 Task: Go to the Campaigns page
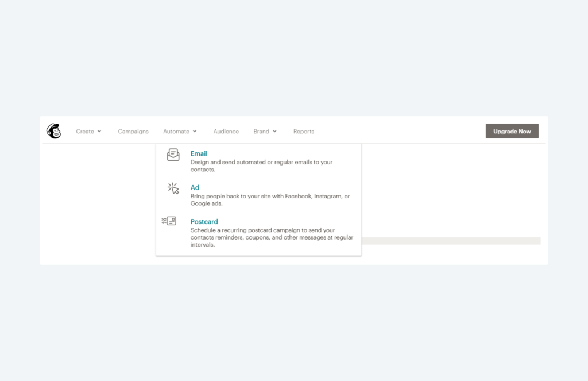133,132
